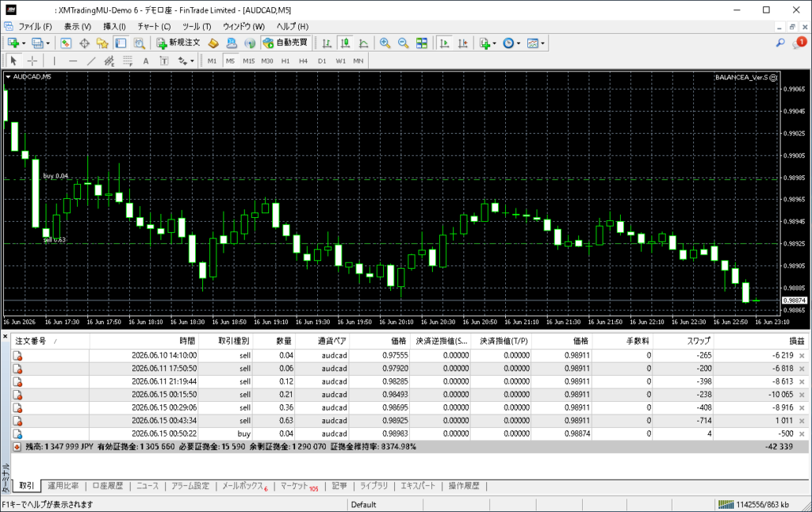Toggle the Terminal panel icon
The image size is (812, 512).
[x=121, y=43]
